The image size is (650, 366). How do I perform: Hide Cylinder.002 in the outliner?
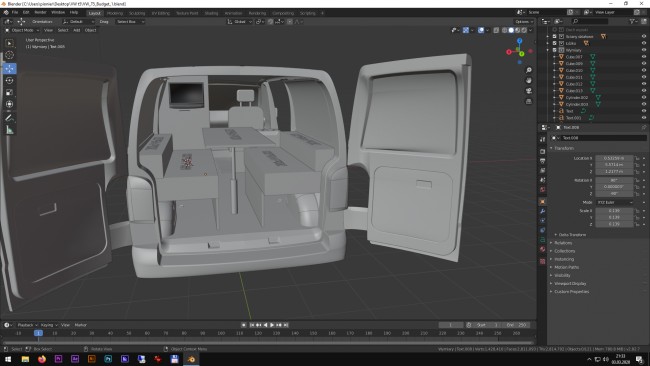click(644, 97)
